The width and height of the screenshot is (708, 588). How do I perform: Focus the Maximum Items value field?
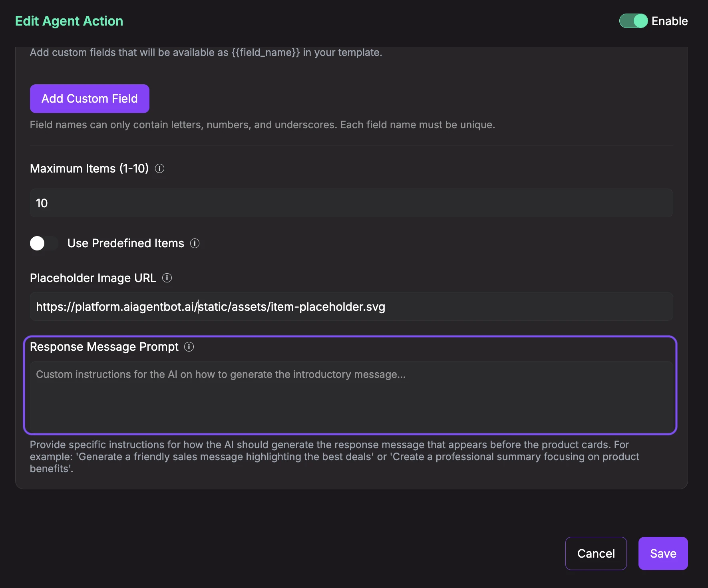point(351,203)
